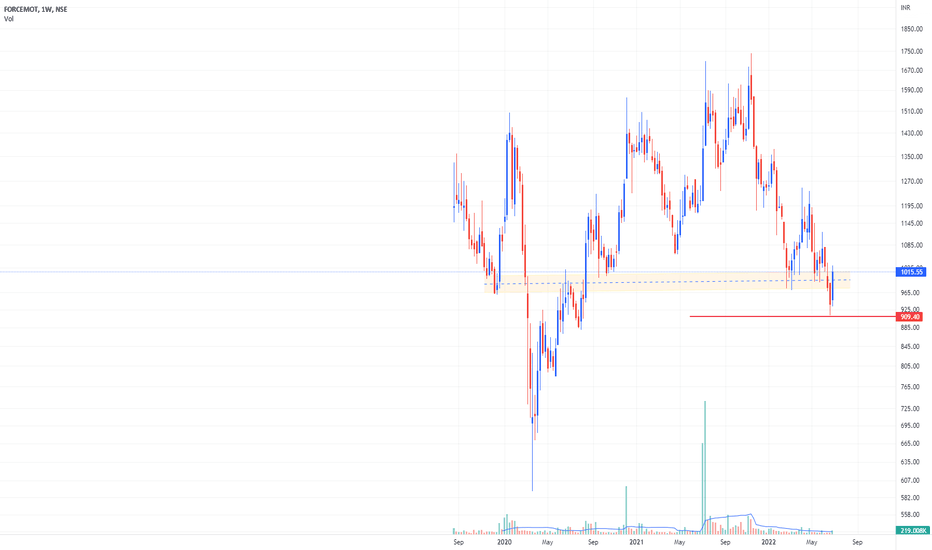Click the last Sep label after 2022
The image size is (932, 550).
(857, 542)
